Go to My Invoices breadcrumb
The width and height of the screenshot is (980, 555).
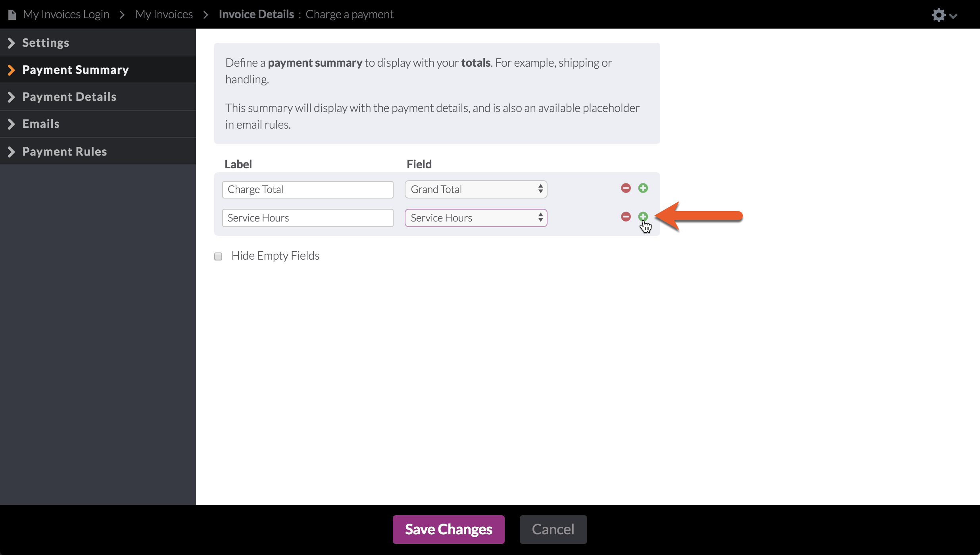point(164,15)
